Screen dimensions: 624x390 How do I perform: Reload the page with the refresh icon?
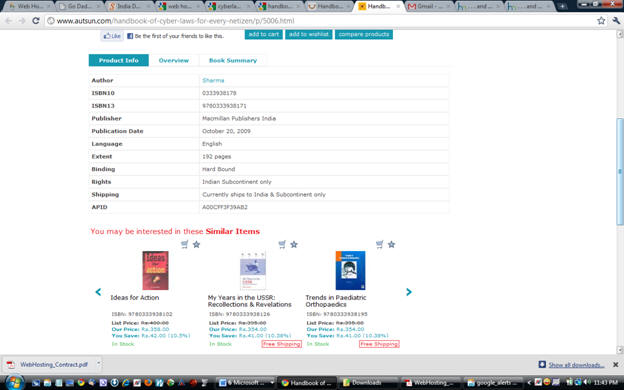click(x=36, y=21)
